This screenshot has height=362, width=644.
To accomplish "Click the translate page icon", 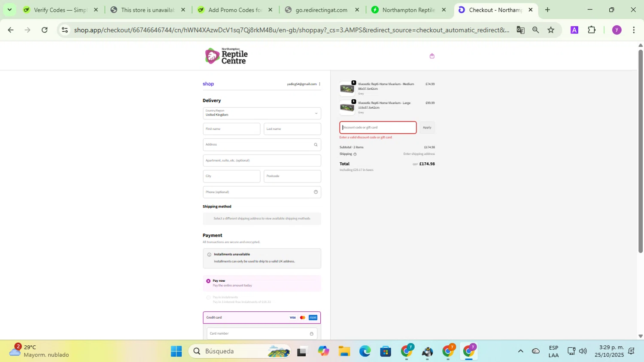I will point(520,30).
